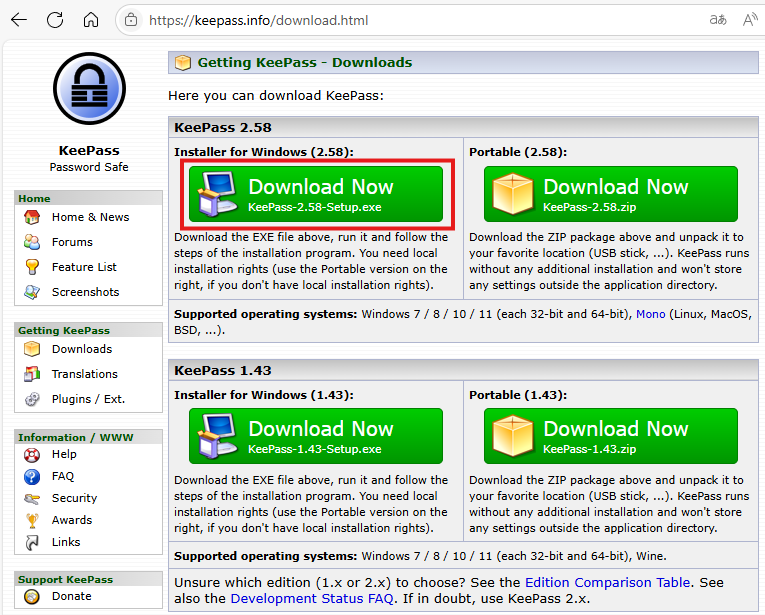This screenshot has height=615, width=765.
Task: Open the Mono link
Action: [x=650, y=314]
